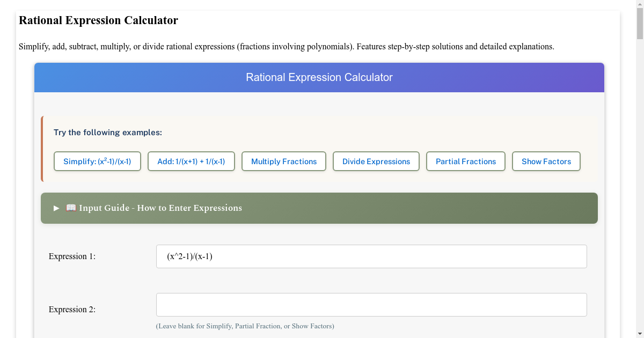Click the blue calculator title banner
The image size is (644, 338).
[x=319, y=77]
